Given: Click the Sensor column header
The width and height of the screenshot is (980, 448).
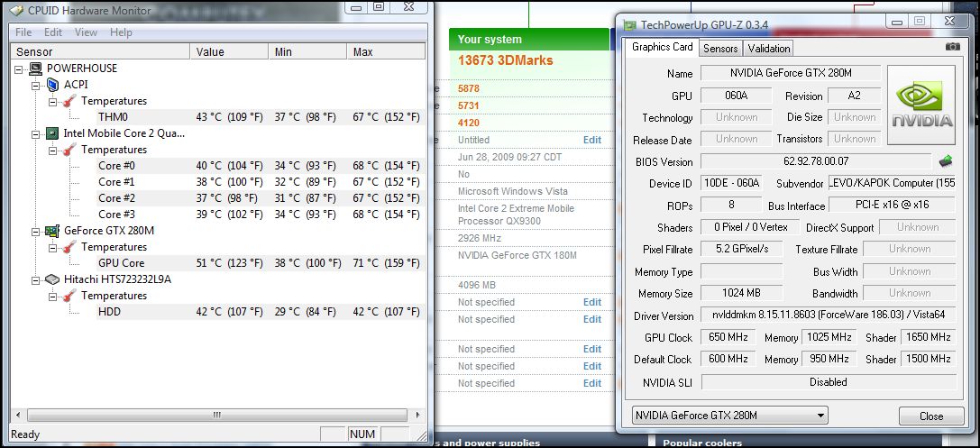Looking at the screenshot, I should (101, 52).
